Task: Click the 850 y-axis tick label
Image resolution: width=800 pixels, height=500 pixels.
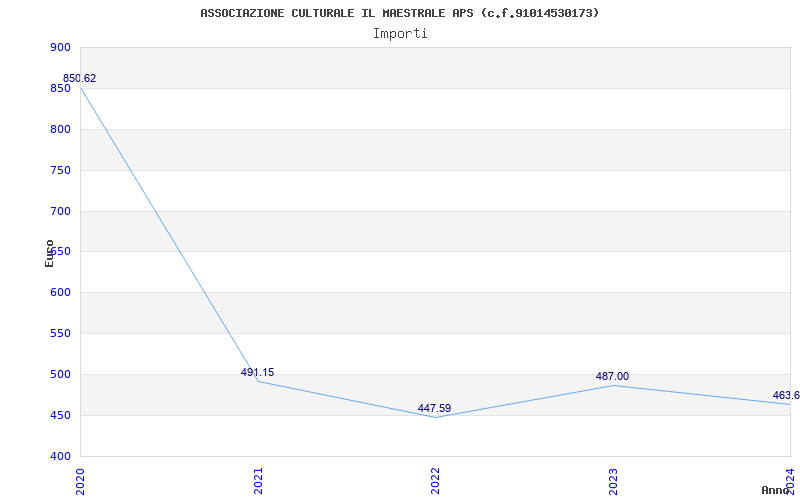Action: click(60, 89)
